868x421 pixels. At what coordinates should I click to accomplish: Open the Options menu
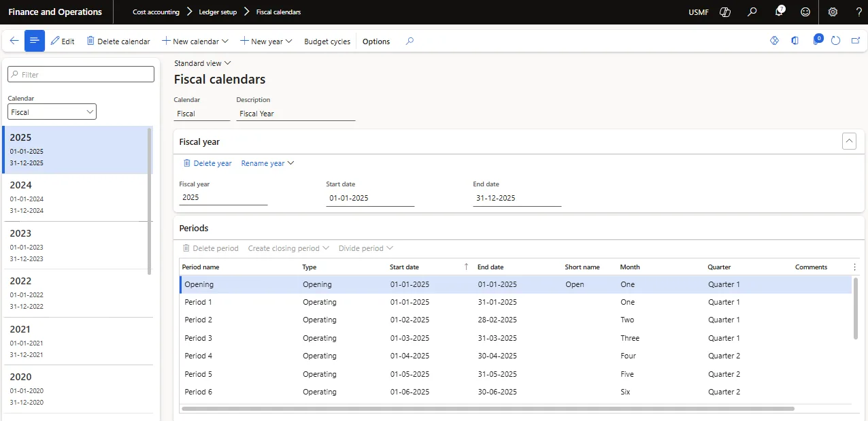point(376,41)
